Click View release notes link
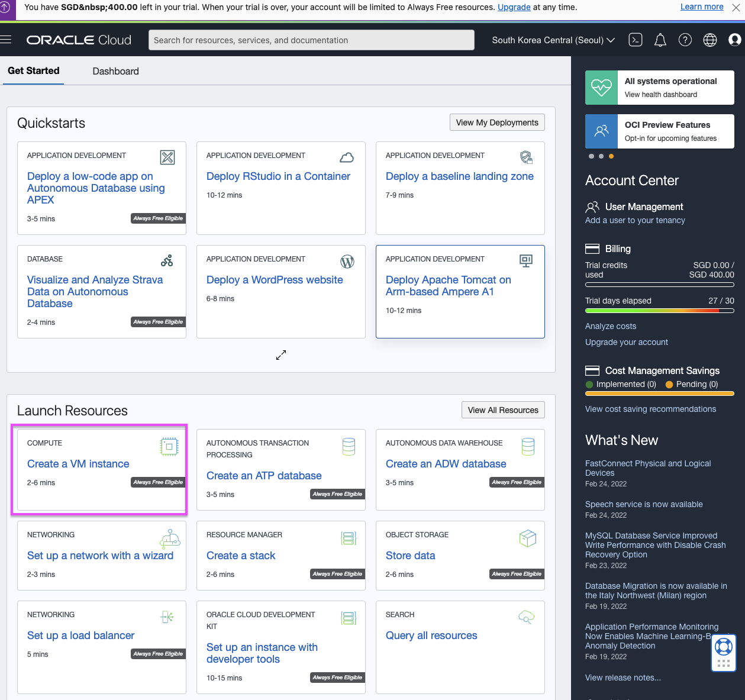This screenshot has width=745, height=700. click(623, 678)
